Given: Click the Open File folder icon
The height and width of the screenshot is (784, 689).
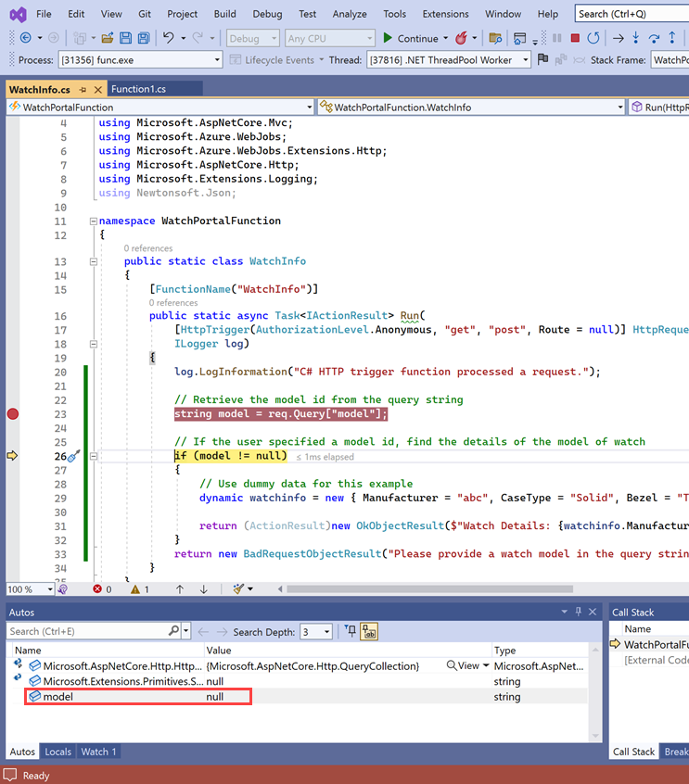Looking at the screenshot, I should [107, 38].
